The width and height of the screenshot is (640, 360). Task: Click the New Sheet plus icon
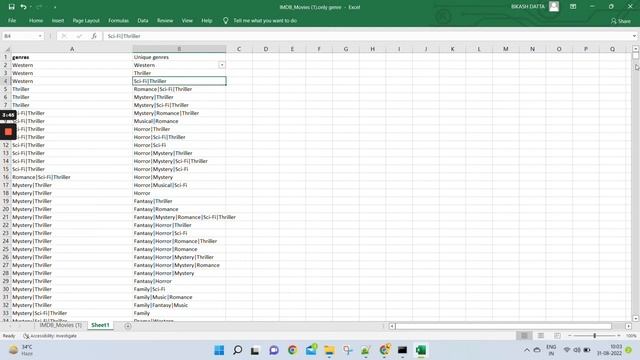(128, 326)
